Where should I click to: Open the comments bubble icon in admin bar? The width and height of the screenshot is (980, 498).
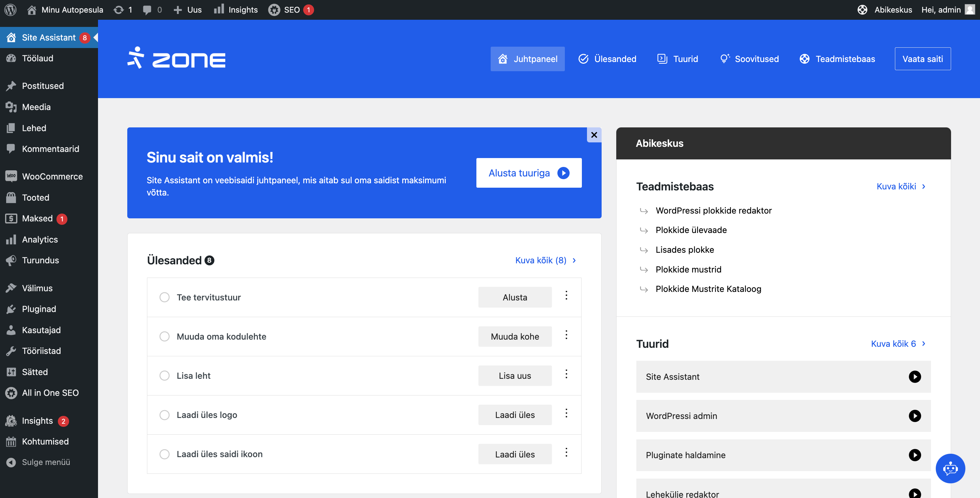pos(147,10)
